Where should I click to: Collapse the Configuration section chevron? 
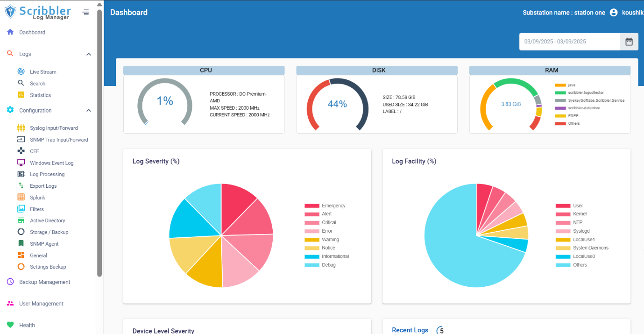click(88, 110)
